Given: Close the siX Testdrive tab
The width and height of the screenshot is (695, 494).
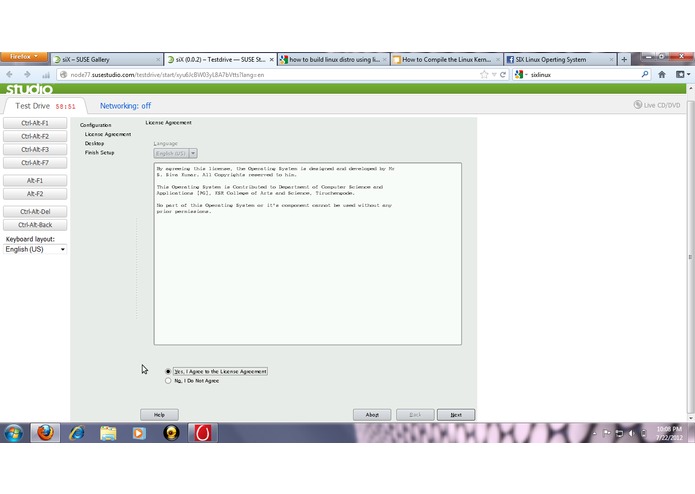Looking at the screenshot, I should [271, 59].
